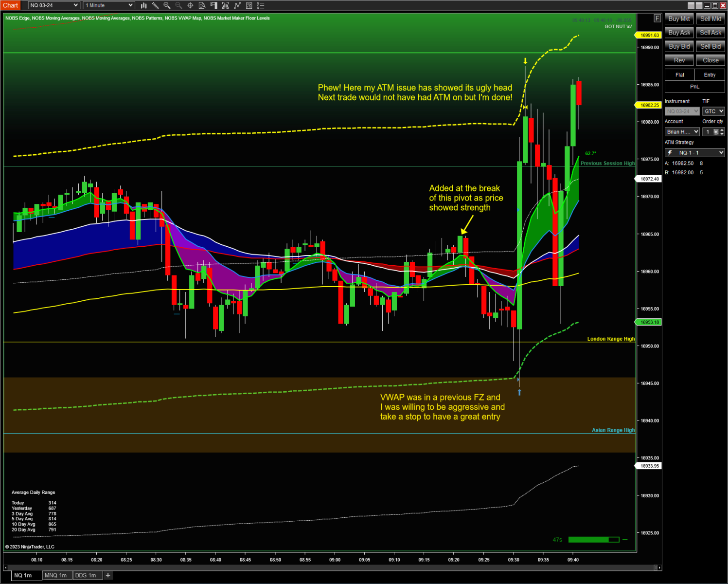Open the order quantity calculator icon

[x=716, y=132]
